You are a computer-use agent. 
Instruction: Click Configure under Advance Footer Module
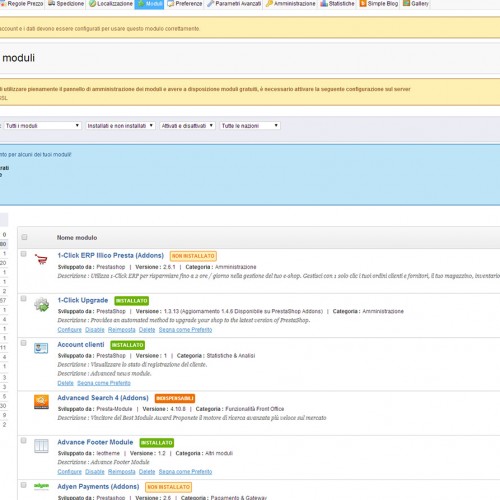(69, 472)
